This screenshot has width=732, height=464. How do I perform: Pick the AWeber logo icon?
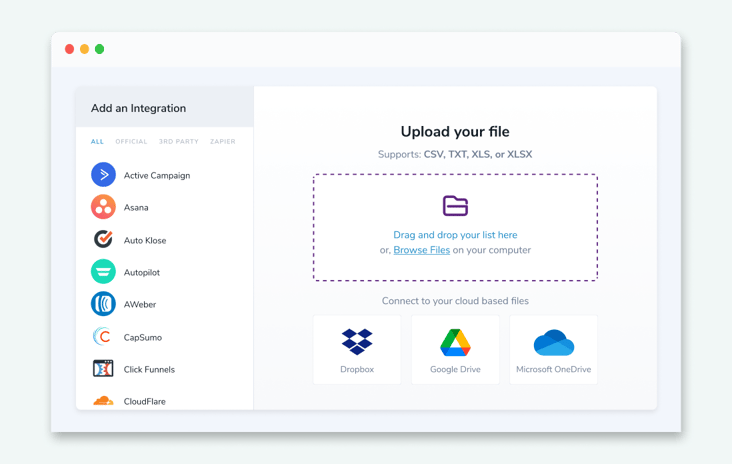103,304
